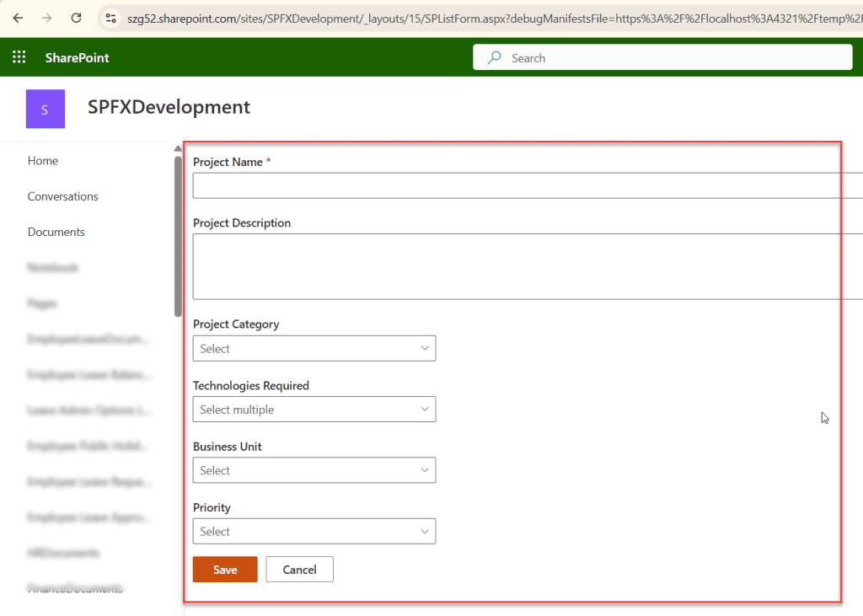This screenshot has width=863, height=616.
Task: Click the Technologies Required label
Action: tap(251, 386)
